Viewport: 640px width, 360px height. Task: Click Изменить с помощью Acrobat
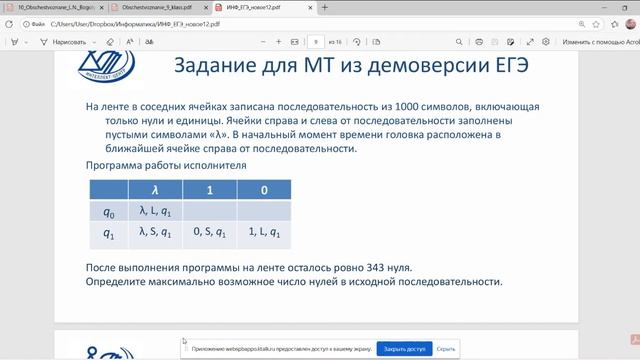click(x=601, y=42)
